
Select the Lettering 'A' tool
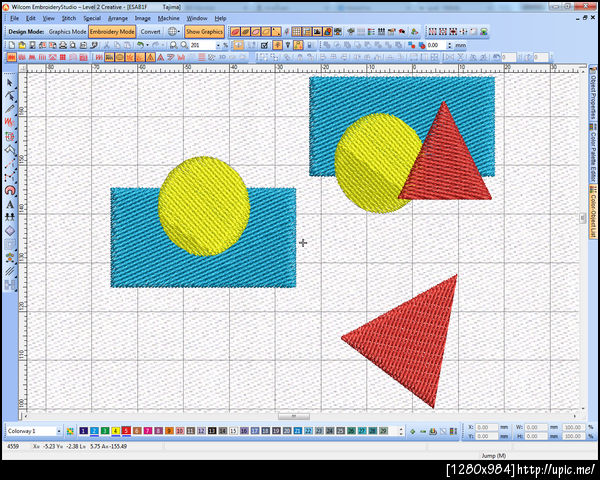click(10, 204)
